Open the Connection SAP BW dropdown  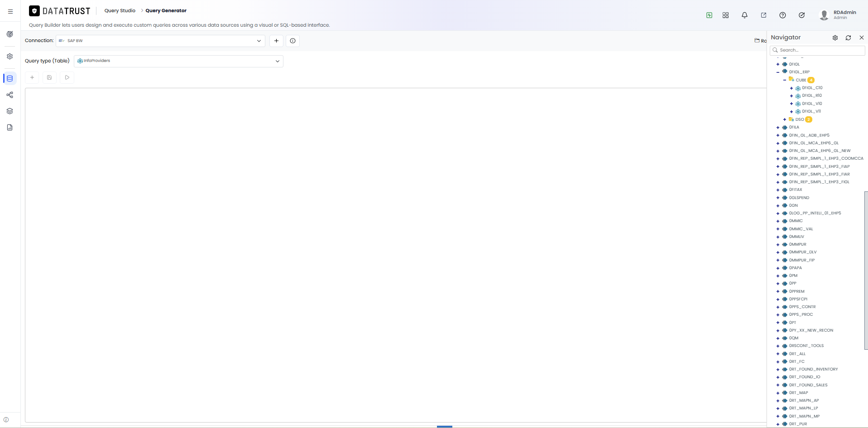pos(160,41)
